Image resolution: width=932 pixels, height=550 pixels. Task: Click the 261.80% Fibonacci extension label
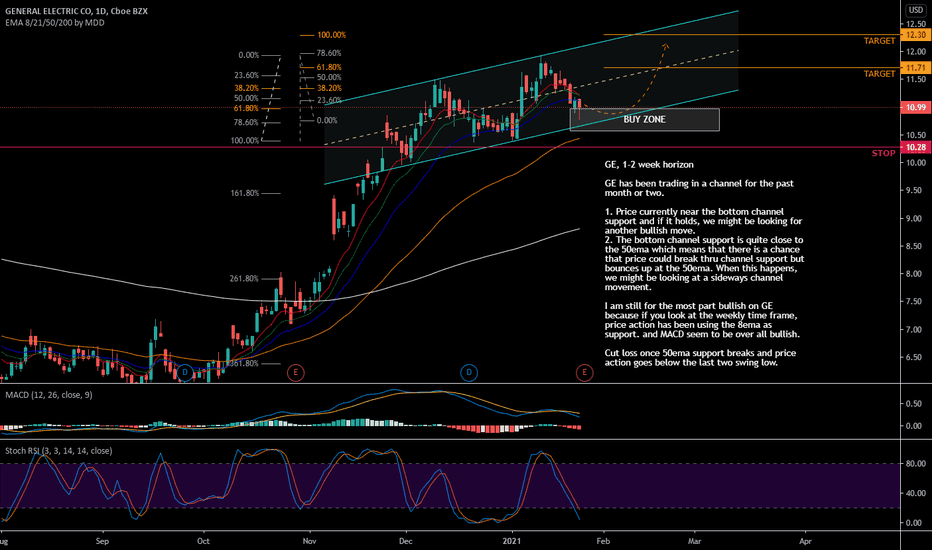click(x=244, y=279)
